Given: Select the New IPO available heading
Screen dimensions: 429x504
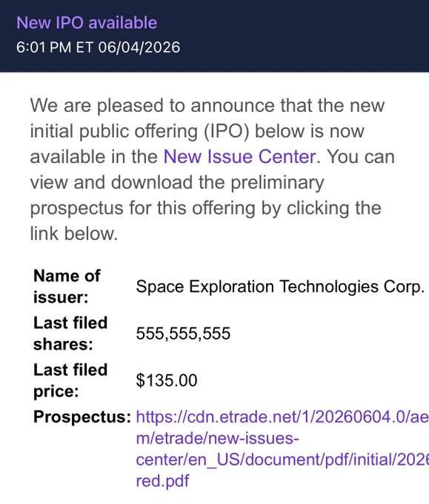Looking at the screenshot, I should (x=87, y=23).
